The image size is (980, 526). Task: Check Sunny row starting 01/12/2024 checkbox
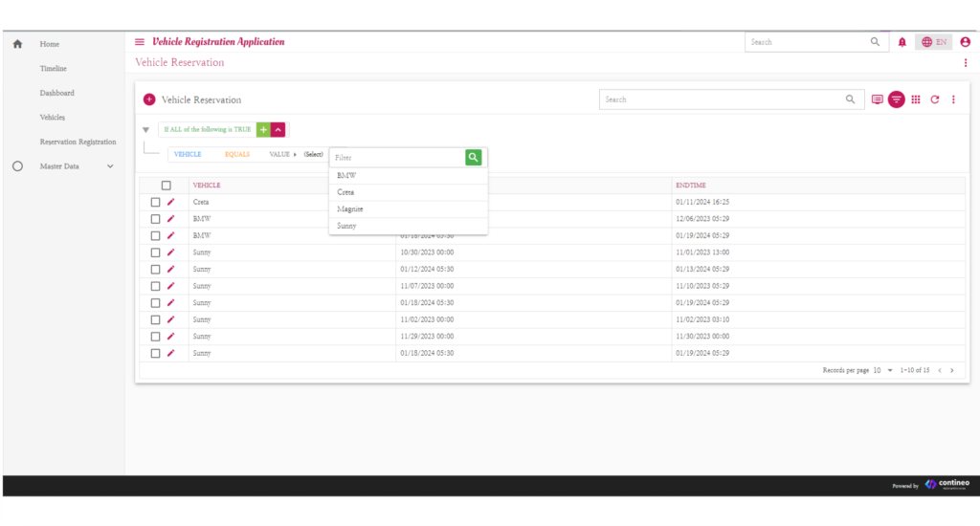click(x=155, y=270)
